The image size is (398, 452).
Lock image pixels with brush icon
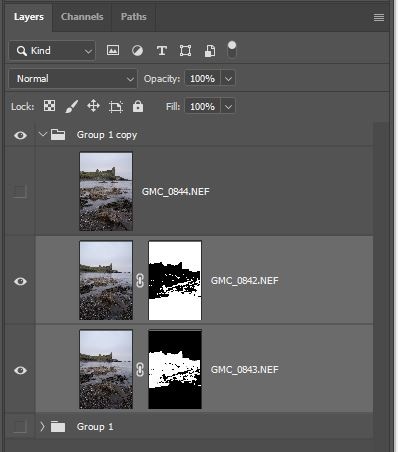[72, 106]
